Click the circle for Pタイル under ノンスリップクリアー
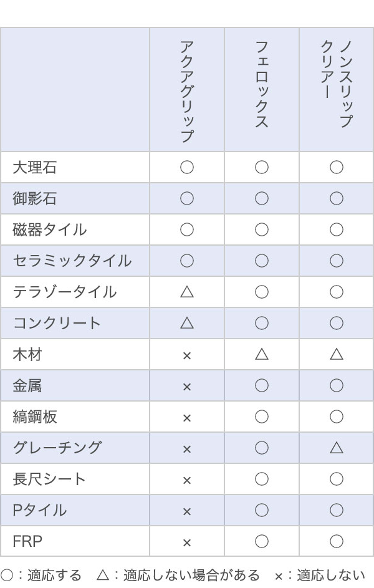The image size is (374, 588). tap(337, 510)
